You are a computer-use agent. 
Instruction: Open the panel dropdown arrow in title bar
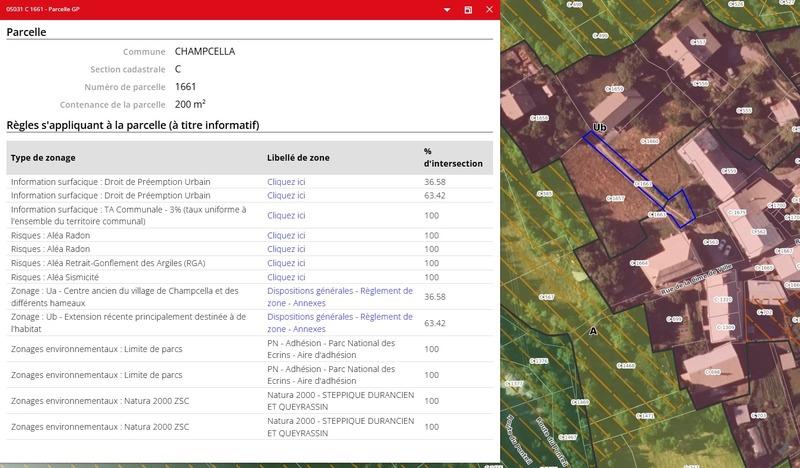(x=447, y=9)
